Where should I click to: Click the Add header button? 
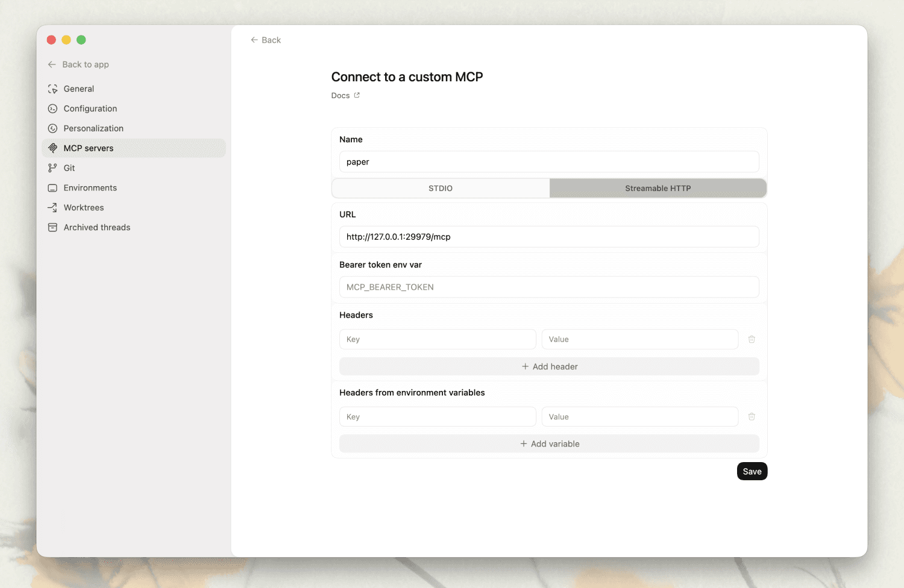click(x=549, y=366)
